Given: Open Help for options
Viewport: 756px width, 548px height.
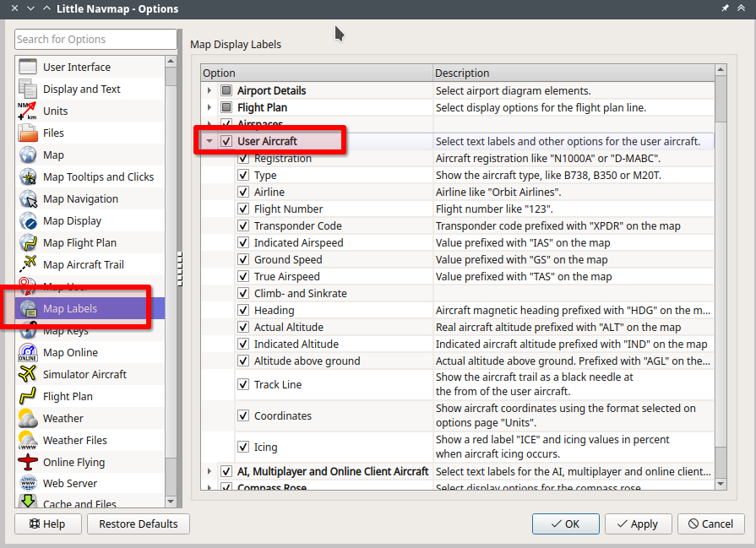Looking at the screenshot, I should (x=48, y=524).
